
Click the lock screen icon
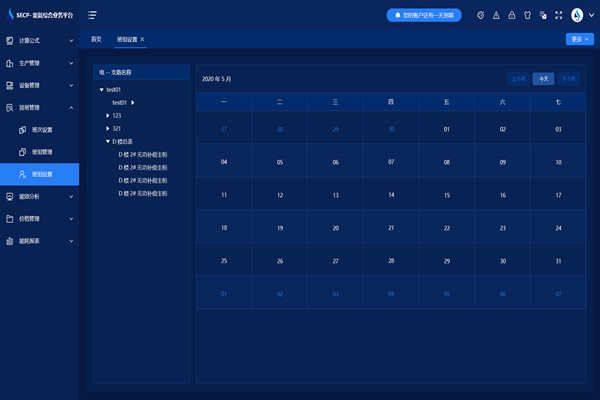click(x=511, y=15)
